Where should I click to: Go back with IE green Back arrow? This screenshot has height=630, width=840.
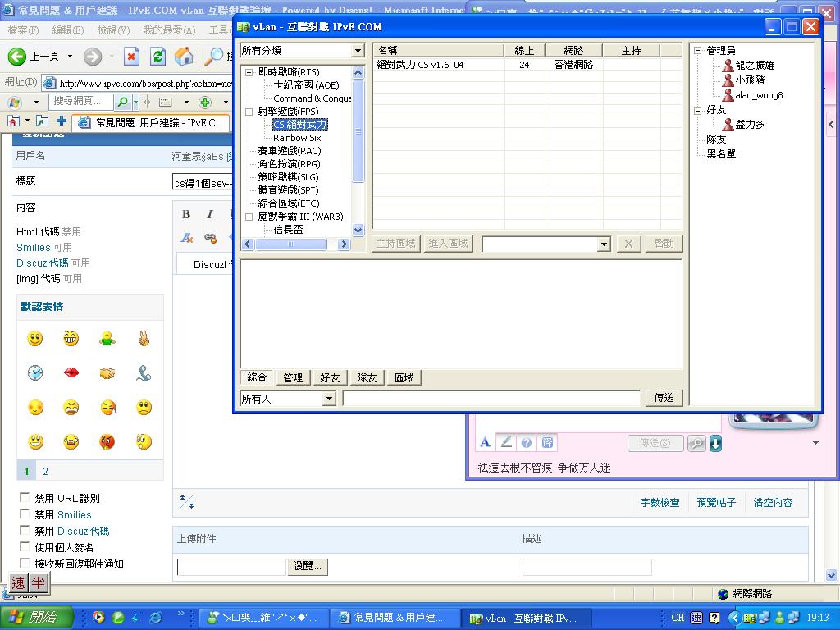click(x=17, y=56)
